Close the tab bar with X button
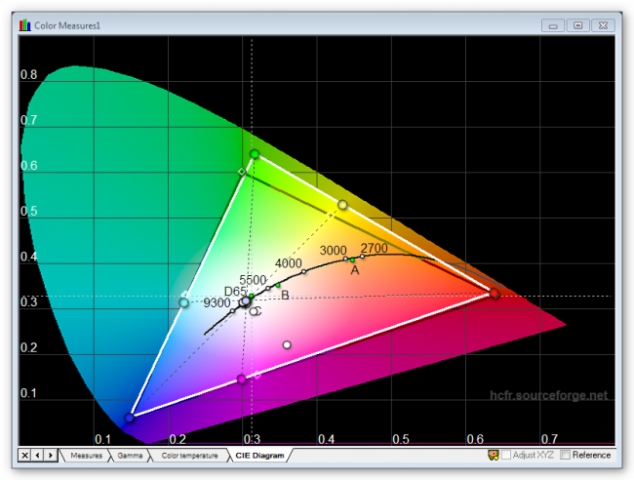This screenshot has width=634, height=480. (25, 455)
